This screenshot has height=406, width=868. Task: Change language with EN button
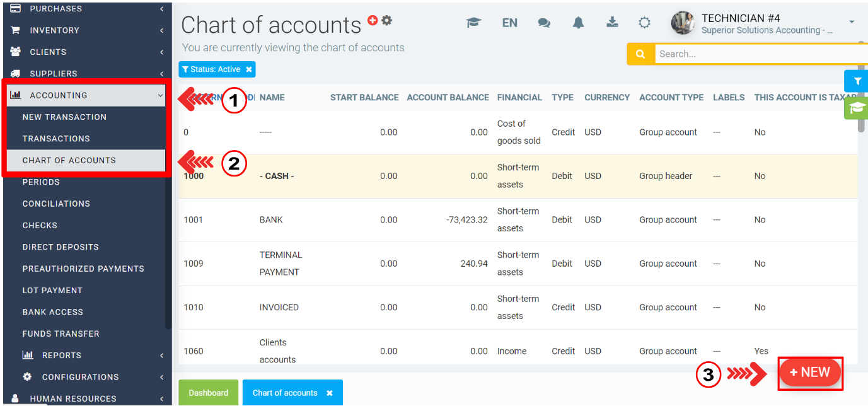[x=509, y=23]
